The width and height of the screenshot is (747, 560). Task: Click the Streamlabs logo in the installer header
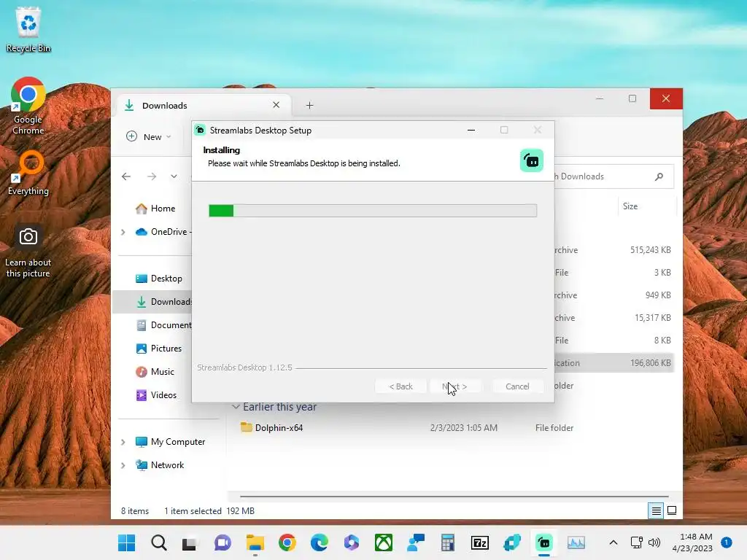(532, 160)
